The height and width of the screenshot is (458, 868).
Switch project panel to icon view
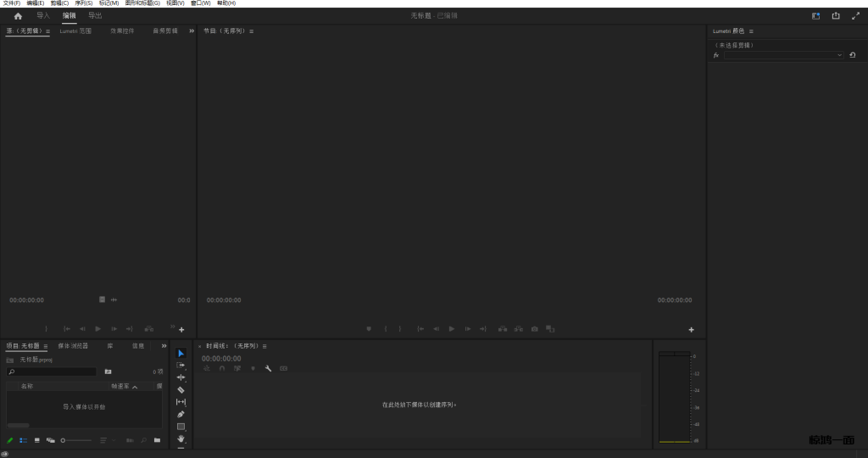(37, 440)
